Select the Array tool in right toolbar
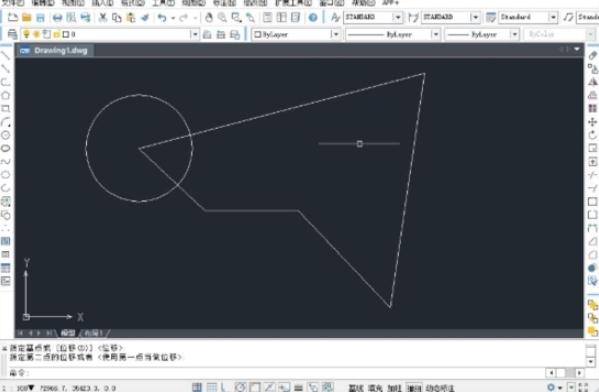The width and height of the screenshot is (599, 392). click(x=593, y=109)
